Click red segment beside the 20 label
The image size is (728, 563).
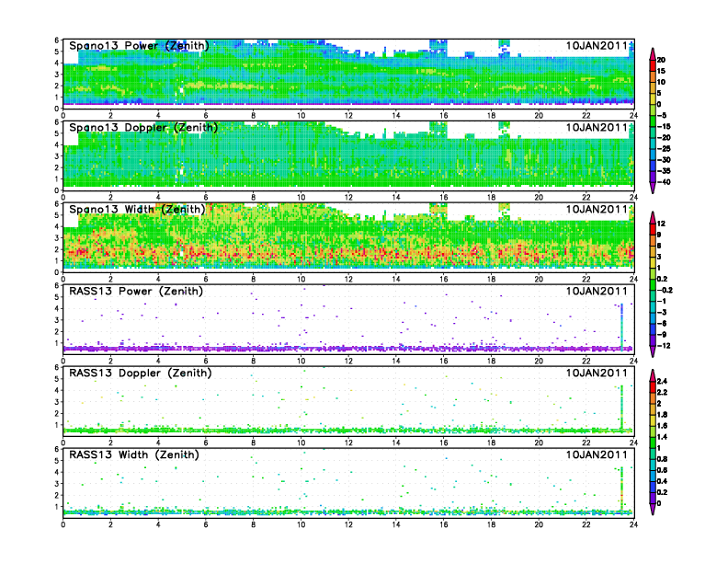(653, 65)
